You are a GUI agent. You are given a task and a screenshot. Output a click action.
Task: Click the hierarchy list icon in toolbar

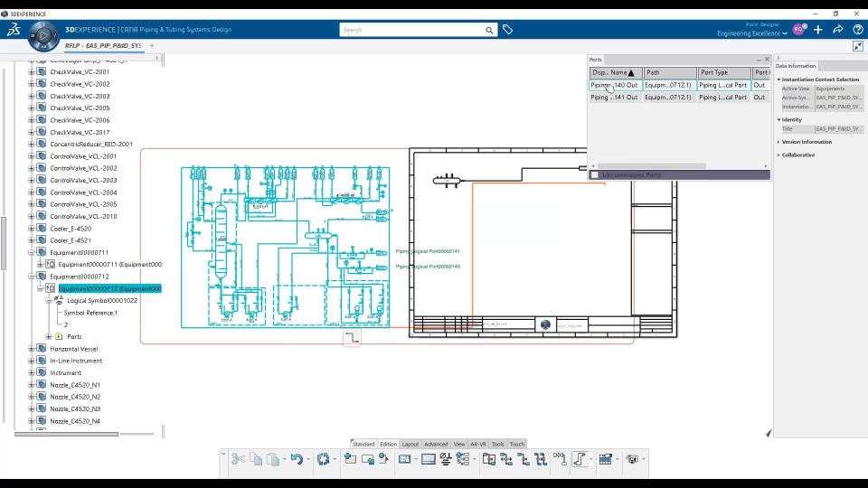pyautogui.click(x=463, y=459)
